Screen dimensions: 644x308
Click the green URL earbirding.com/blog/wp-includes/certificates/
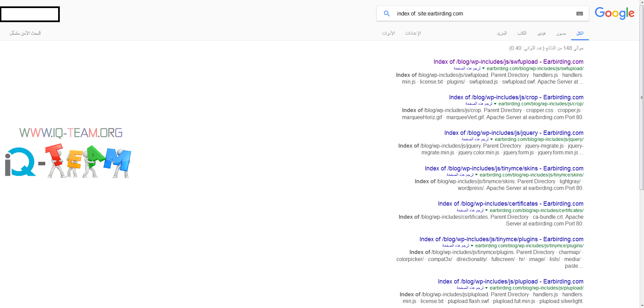pos(536,210)
